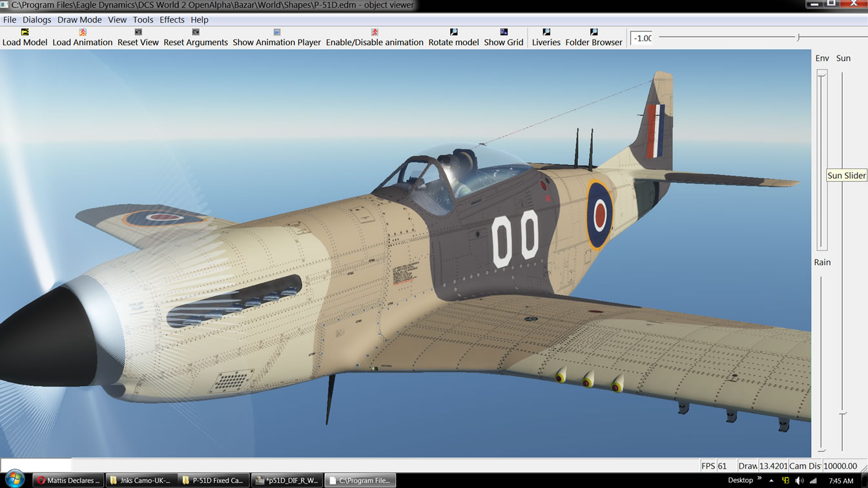Toggle Enable/Disable animation in toolbar
Image resolution: width=868 pixels, height=488 pixels.
pyautogui.click(x=375, y=32)
